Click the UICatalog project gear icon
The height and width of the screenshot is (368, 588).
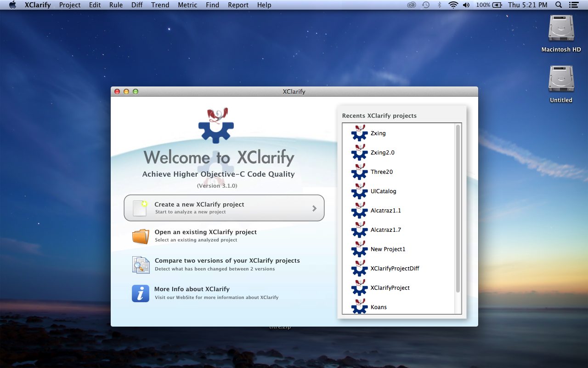pos(359,191)
